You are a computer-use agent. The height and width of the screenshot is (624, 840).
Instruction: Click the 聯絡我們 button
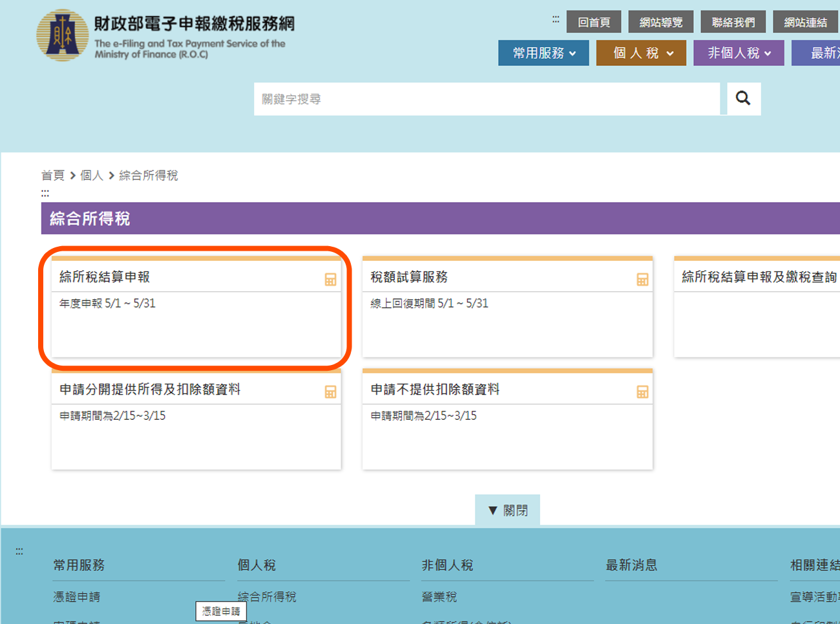733,22
